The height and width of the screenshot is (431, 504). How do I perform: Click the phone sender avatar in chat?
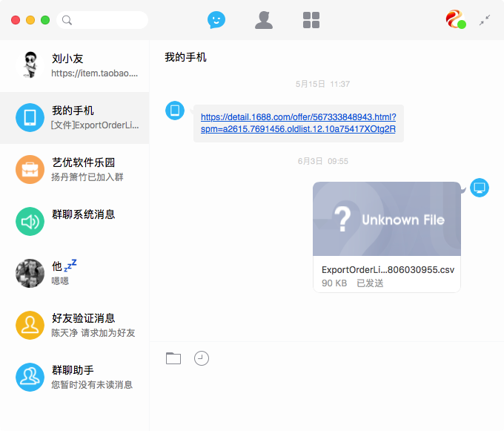click(x=175, y=111)
